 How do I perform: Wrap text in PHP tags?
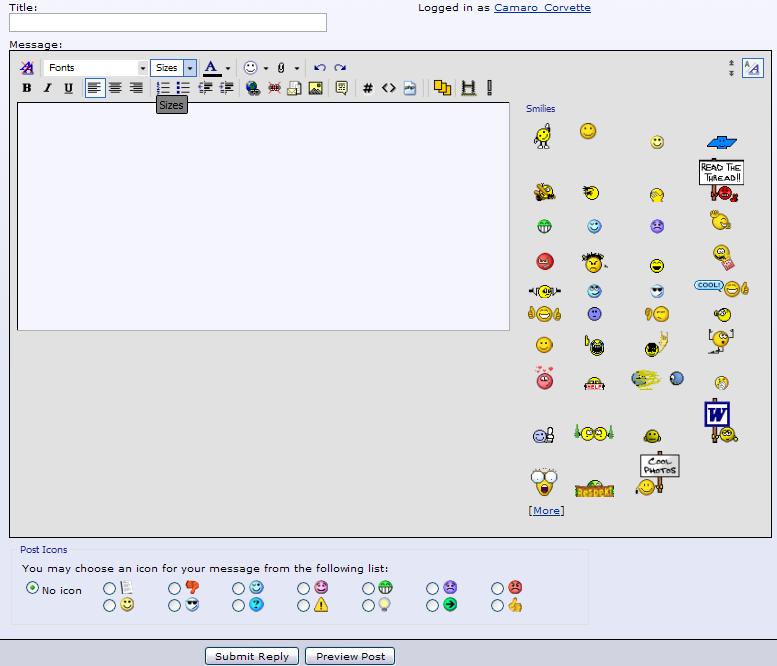(x=410, y=88)
